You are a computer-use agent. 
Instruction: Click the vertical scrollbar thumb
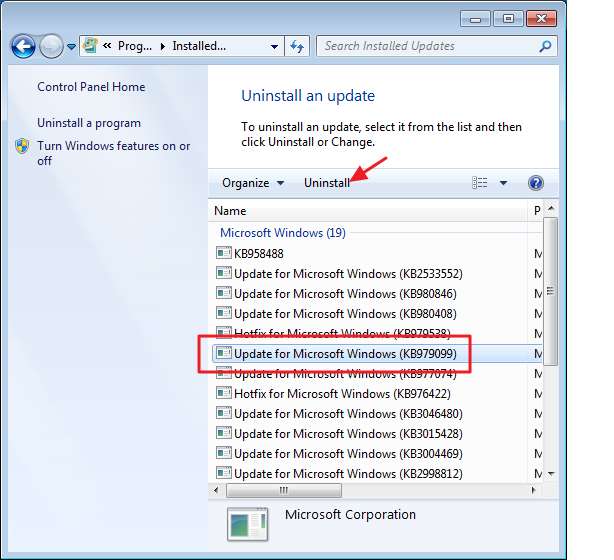pyautogui.click(x=551, y=291)
